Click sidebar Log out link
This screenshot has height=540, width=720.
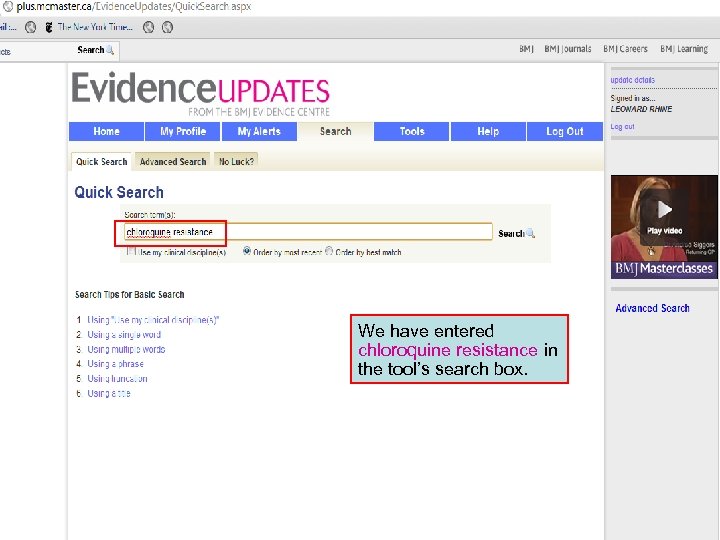(622, 127)
